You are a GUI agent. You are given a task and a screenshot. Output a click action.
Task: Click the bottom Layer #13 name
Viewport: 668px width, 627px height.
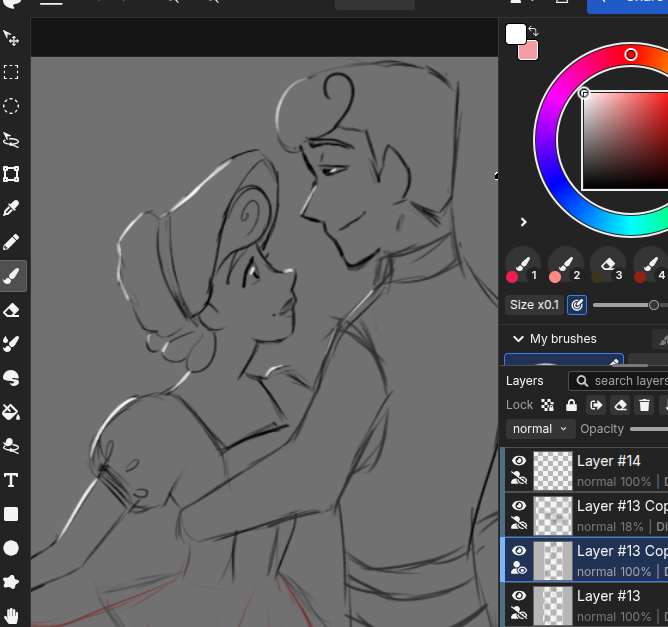click(608, 596)
